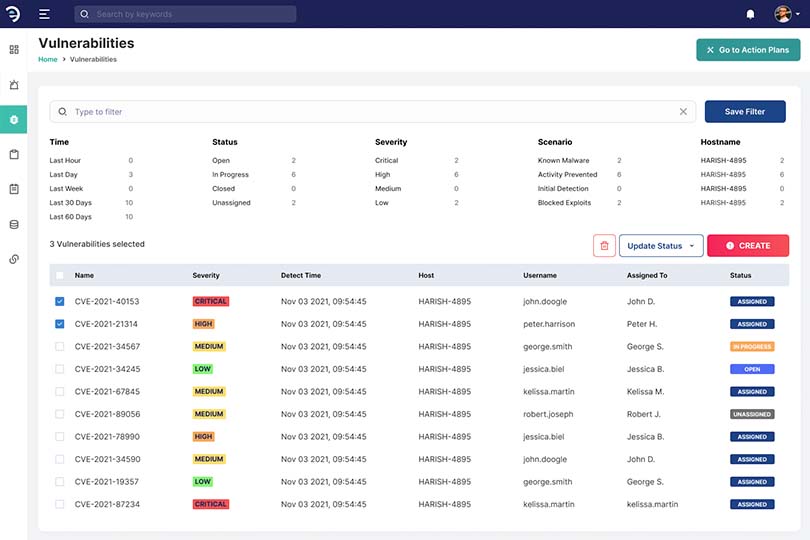Clear the filter with the X icon
Image resolution: width=810 pixels, height=540 pixels.
click(684, 112)
